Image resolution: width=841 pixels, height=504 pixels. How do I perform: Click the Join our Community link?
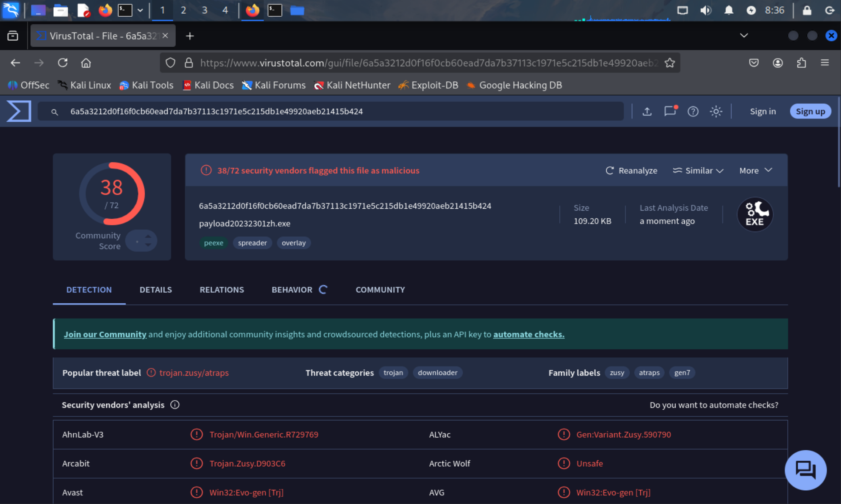click(105, 334)
